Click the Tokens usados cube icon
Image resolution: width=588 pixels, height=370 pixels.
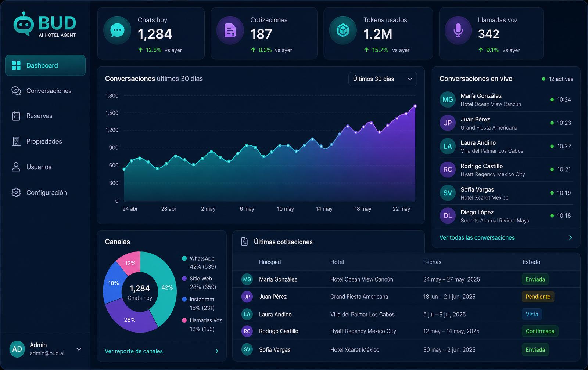343,30
